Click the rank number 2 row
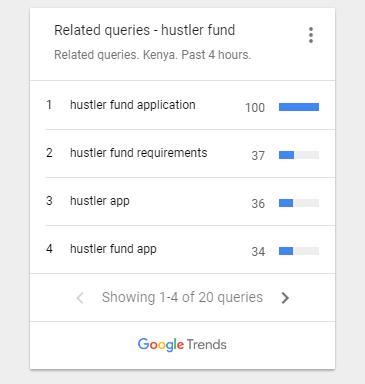 click(182, 154)
